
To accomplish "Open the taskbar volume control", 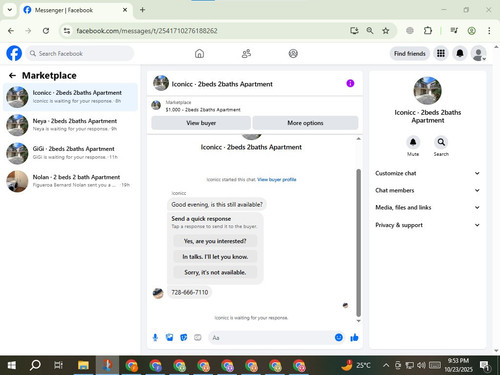I will point(421,365).
